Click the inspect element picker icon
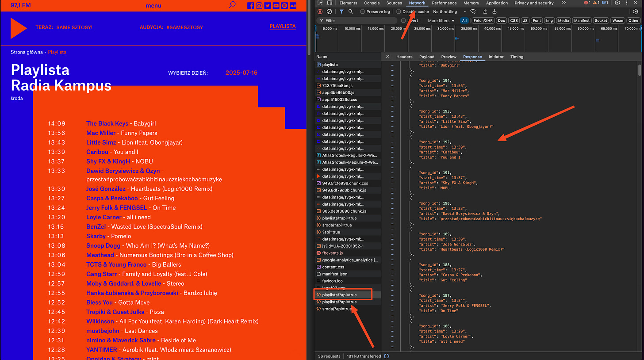Image resolution: width=644 pixels, height=360 pixels. [x=320, y=3]
